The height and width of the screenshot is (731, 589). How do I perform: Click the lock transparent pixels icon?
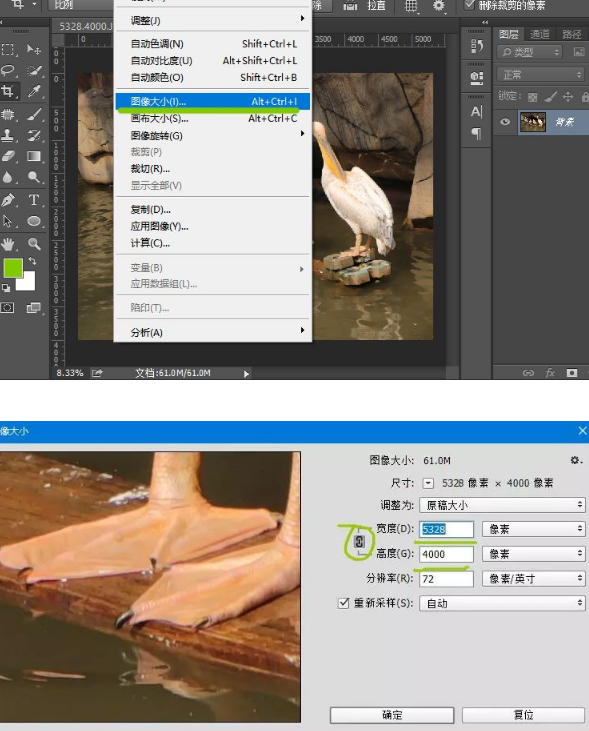[533, 97]
